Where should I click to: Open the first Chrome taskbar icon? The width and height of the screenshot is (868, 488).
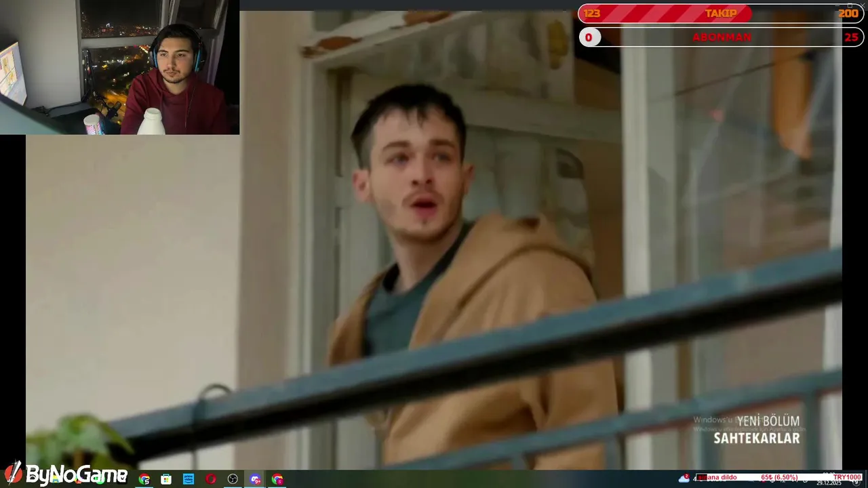click(x=144, y=479)
